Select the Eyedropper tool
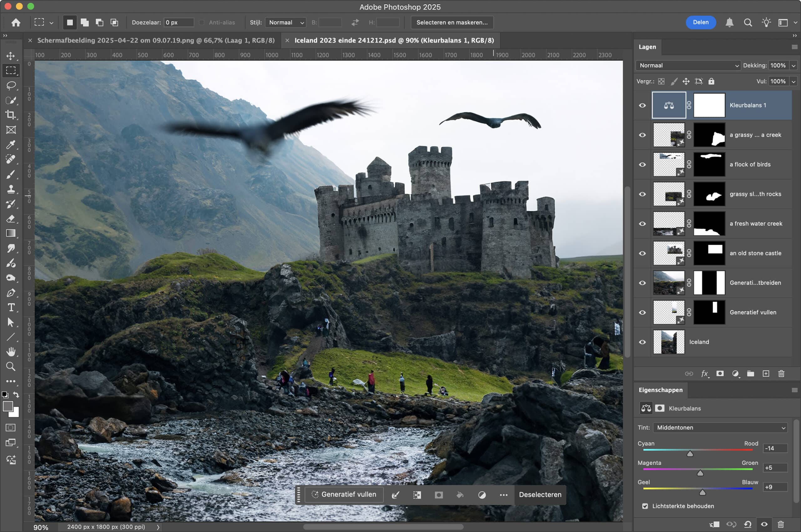The width and height of the screenshot is (801, 532). 11,145
